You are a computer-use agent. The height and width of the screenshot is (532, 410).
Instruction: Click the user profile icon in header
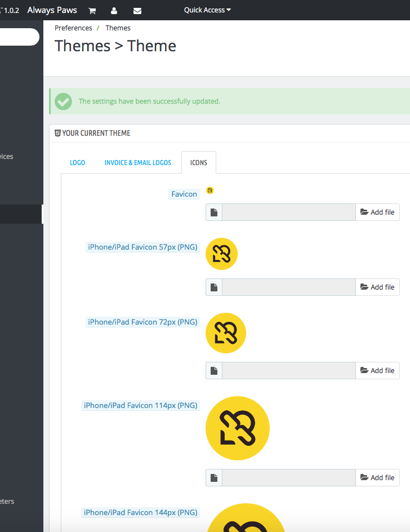pyautogui.click(x=114, y=11)
